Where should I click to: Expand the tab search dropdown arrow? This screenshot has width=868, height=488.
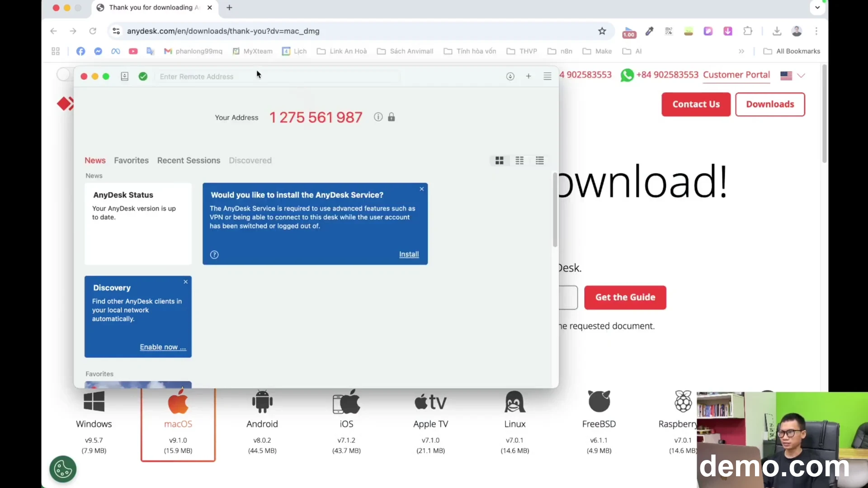pos(817,8)
